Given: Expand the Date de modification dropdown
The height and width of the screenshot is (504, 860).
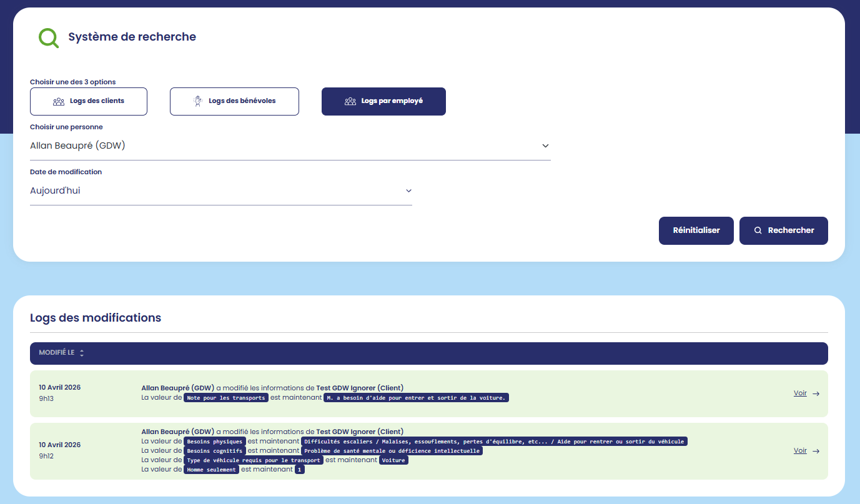Looking at the screenshot, I should coord(220,191).
